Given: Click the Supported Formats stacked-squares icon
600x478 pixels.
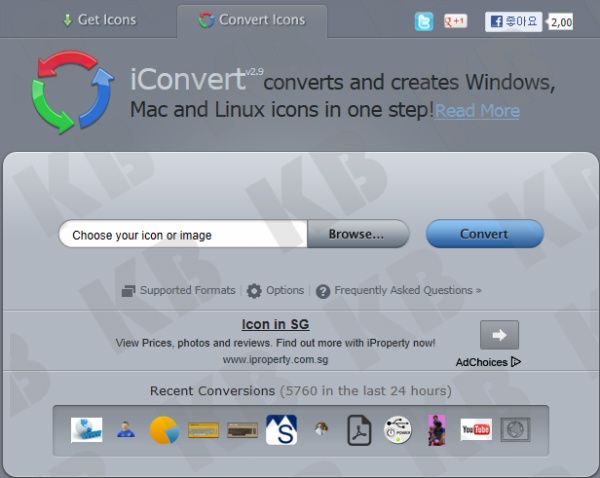Looking at the screenshot, I should point(128,291).
